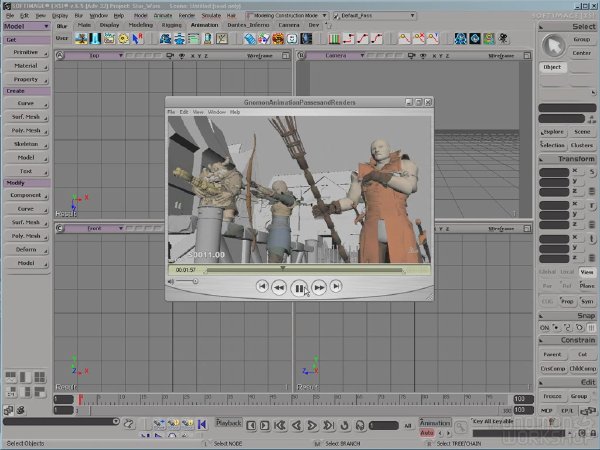Click the Property button in left panel
This screenshot has height=450, width=600.
coord(26,80)
